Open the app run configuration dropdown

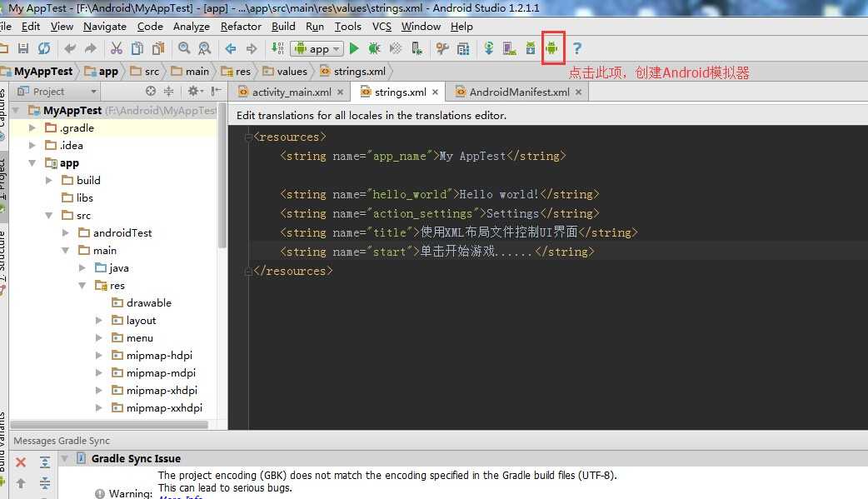tap(317, 49)
